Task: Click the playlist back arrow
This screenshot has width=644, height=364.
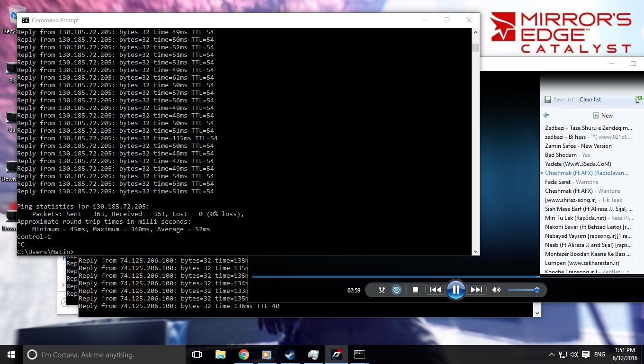Action: pyautogui.click(x=546, y=115)
